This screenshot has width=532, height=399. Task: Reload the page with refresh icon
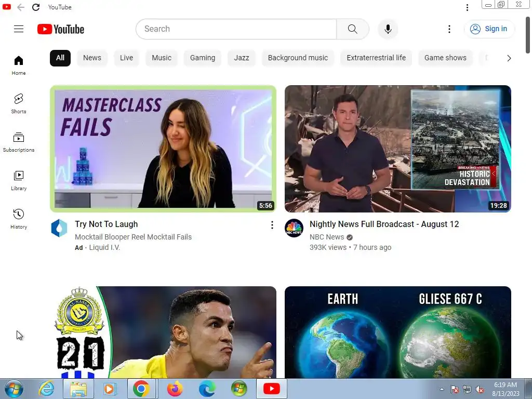pos(36,7)
